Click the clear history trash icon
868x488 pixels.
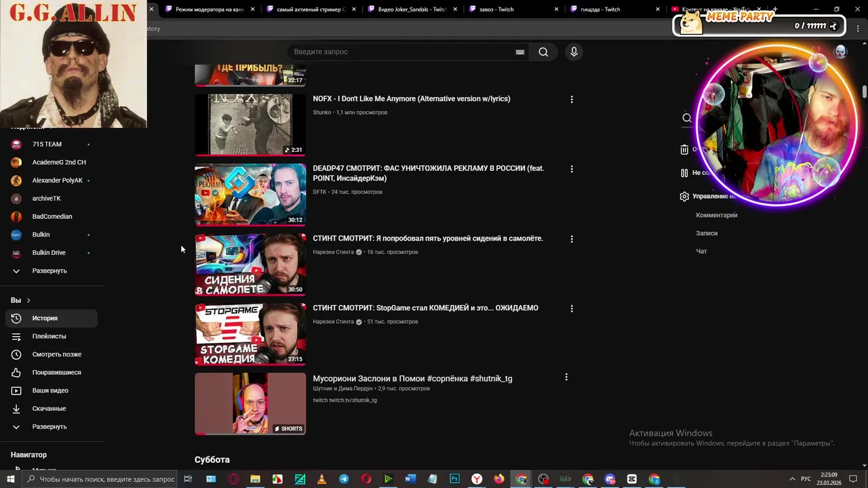pyautogui.click(x=684, y=149)
